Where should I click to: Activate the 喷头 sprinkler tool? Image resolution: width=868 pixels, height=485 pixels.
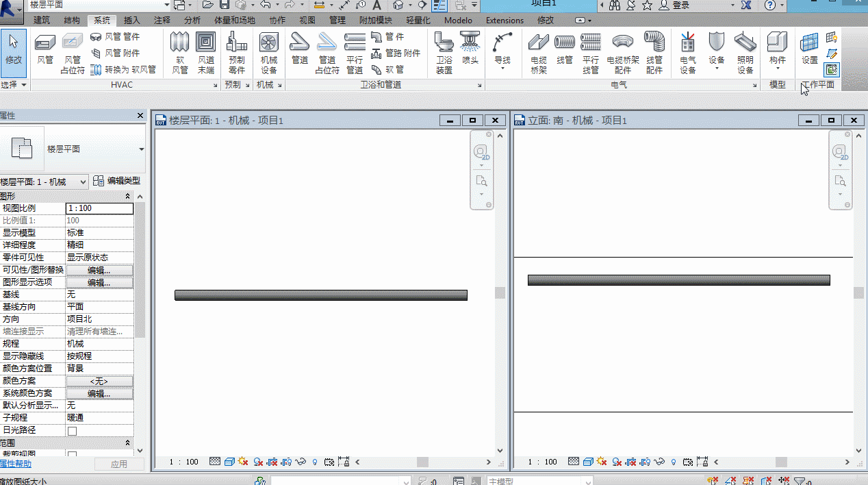(x=470, y=49)
